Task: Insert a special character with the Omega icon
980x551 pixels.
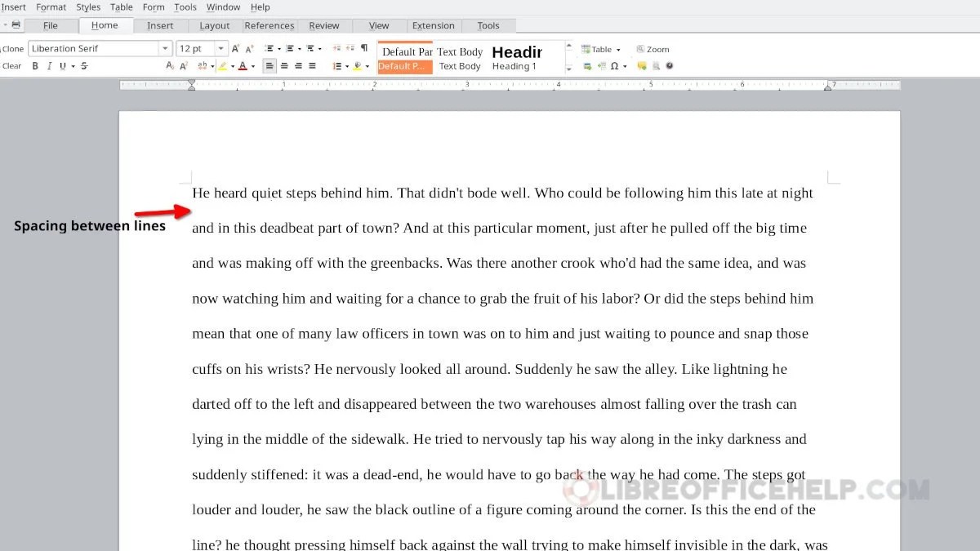Action: (x=614, y=66)
